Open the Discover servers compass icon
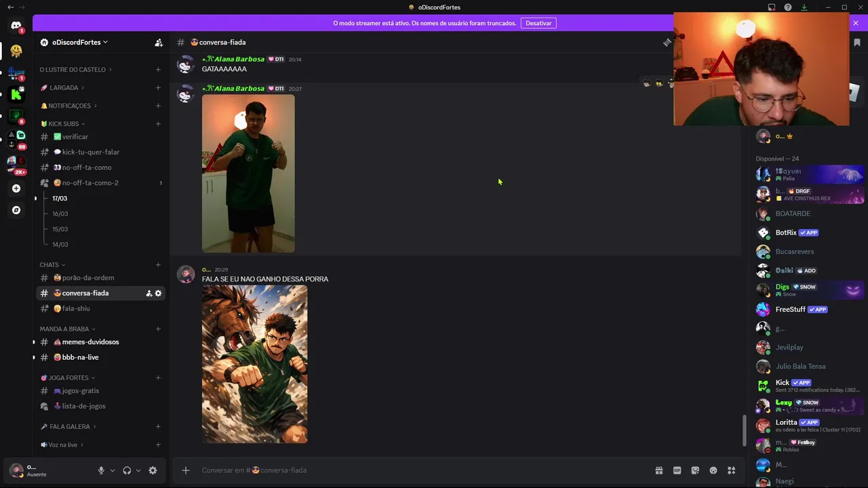This screenshot has width=868, height=488. point(16,210)
